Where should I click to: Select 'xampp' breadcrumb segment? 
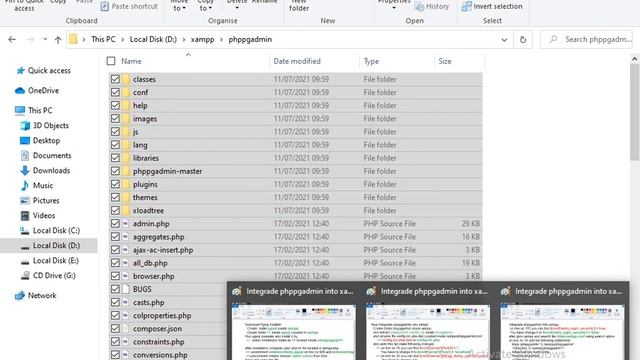202,40
